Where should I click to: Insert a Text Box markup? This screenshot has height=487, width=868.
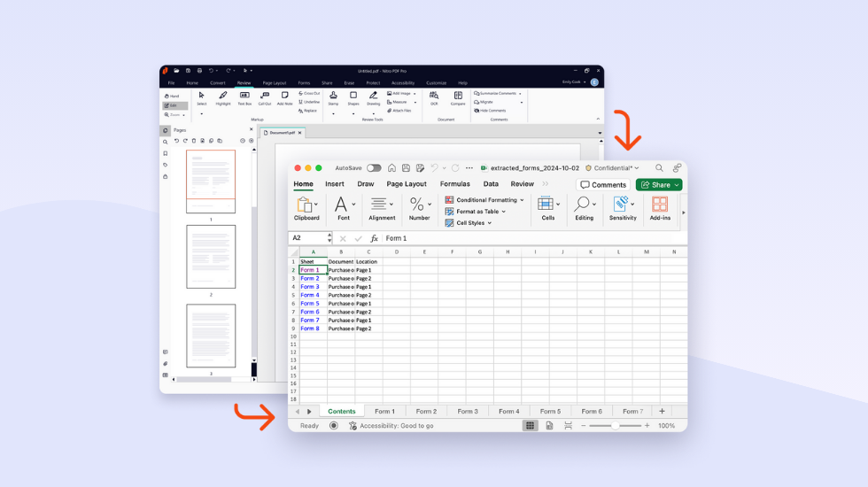point(244,97)
